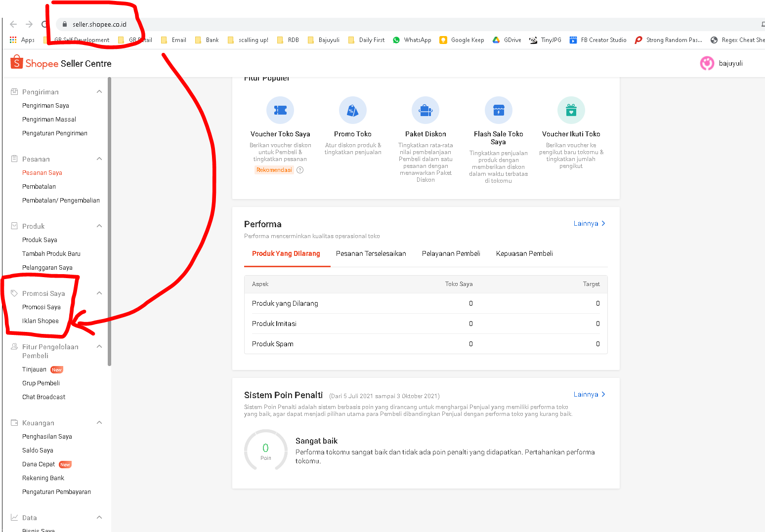The height and width of the screenshot is (532, 765).
Task: Open the Chrome Apps grid icon
Action: tap(13, 40)
